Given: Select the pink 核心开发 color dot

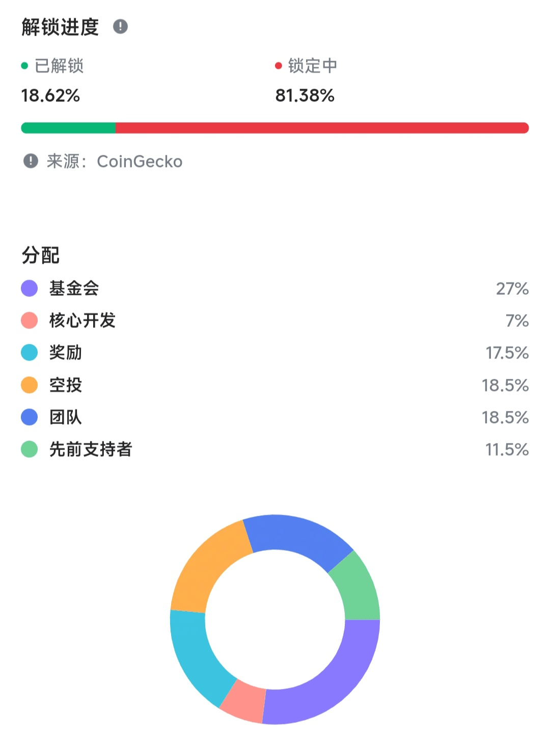Looking at the screenshot, I should (30, 320).
